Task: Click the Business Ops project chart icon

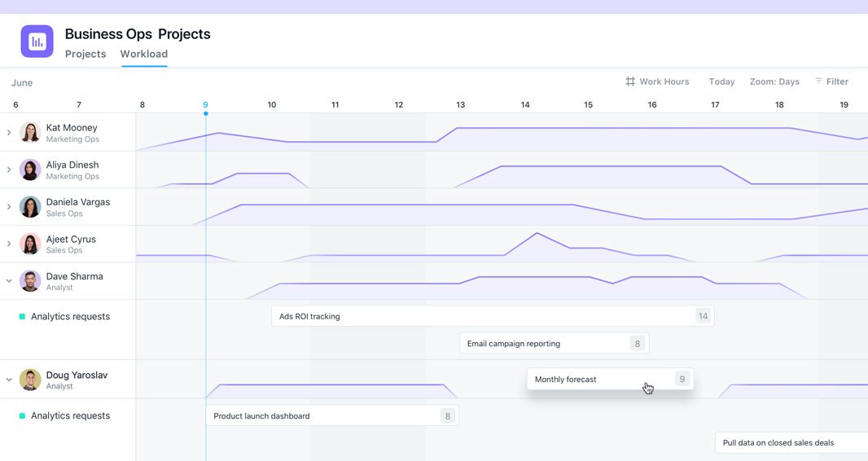Action: click(x=37, y=42)
